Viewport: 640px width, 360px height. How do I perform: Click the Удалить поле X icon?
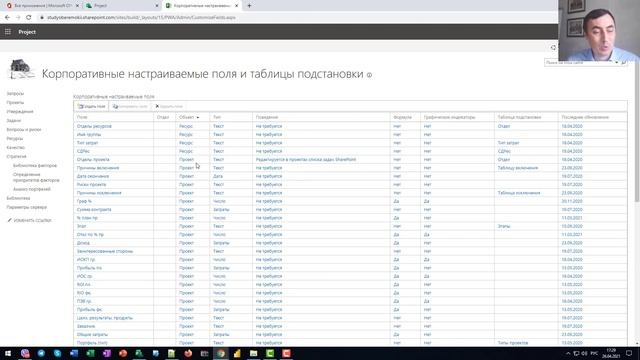coord(157,107)
